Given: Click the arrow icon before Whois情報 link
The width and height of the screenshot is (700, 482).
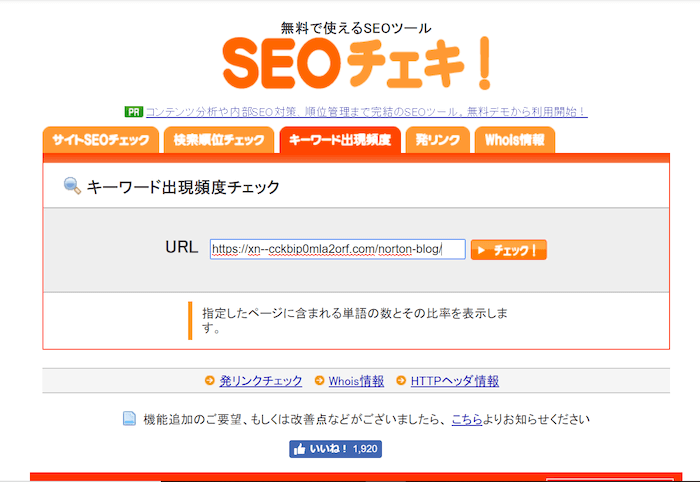Looking at the screenshot, I should [x=319, y=380].
